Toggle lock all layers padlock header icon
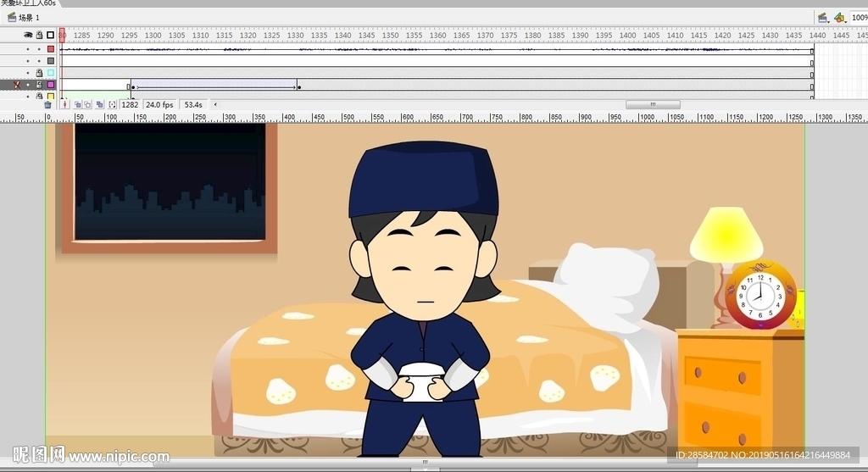The image size is (868, 472). (39, 35)
